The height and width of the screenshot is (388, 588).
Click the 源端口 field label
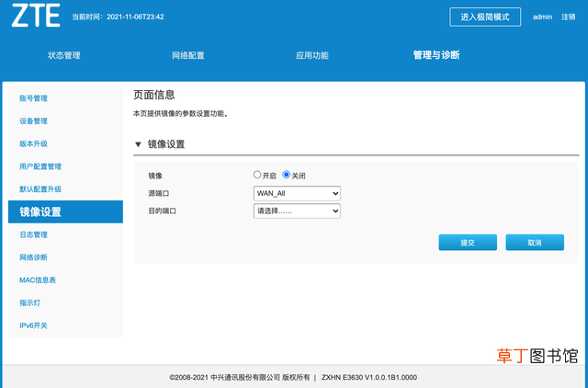point(159,194)
